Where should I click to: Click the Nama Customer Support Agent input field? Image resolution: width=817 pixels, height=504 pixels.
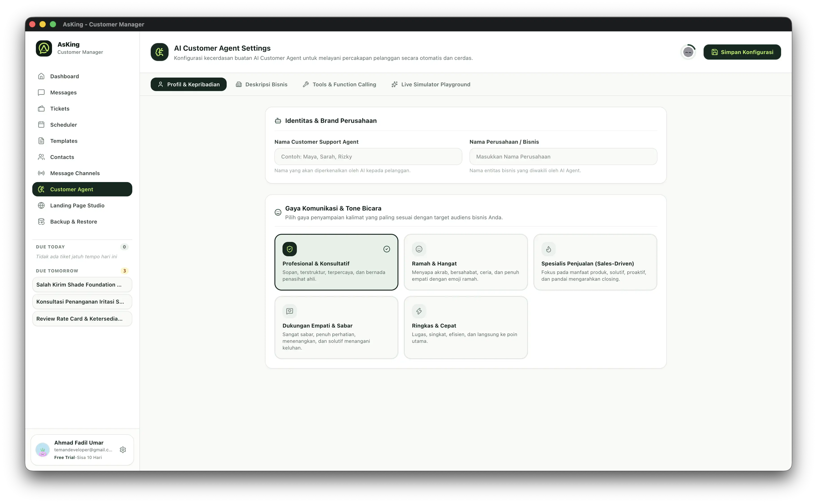tap(368, 157)
